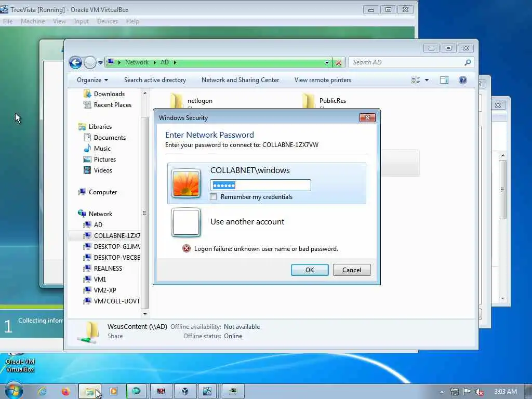Click the Windows Start orb

point(14,391)
